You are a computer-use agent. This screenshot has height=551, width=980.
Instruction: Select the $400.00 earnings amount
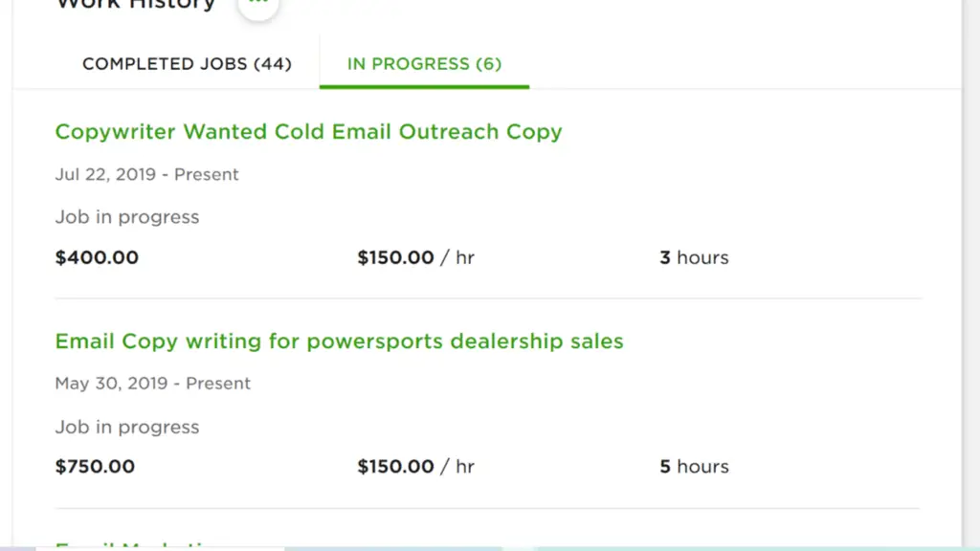pos(97,257)
